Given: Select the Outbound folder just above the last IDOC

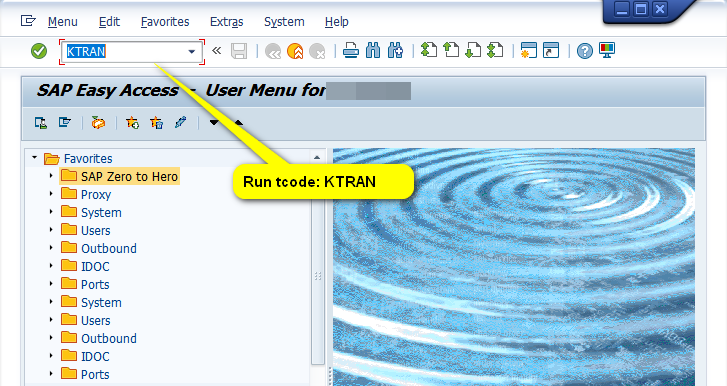Looking at the screenshot, I should [x=109, y=338].
